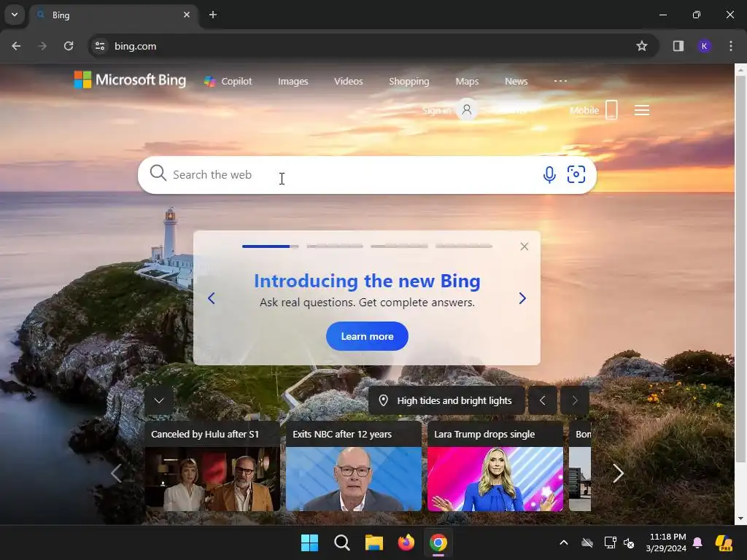Collapse the news carousel with chevron
The height and width of the screenshot is (560, 747).
pos(159,400)
